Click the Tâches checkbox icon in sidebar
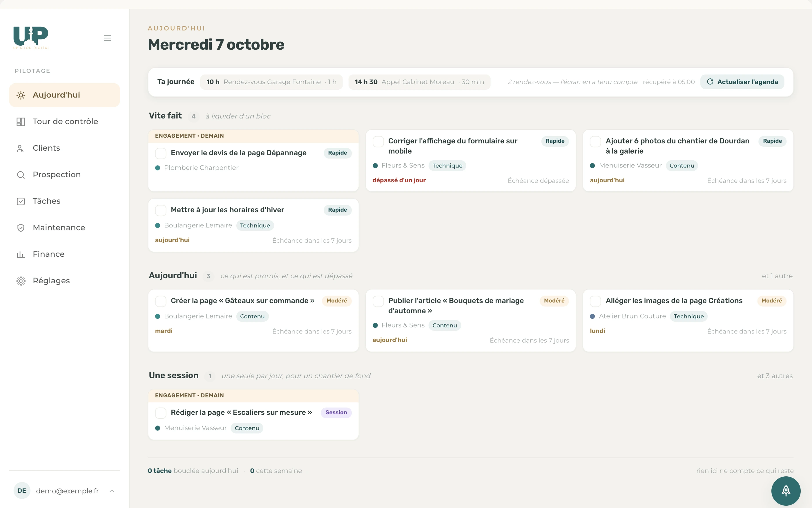The image size is (812, 508). pos(21,201)
